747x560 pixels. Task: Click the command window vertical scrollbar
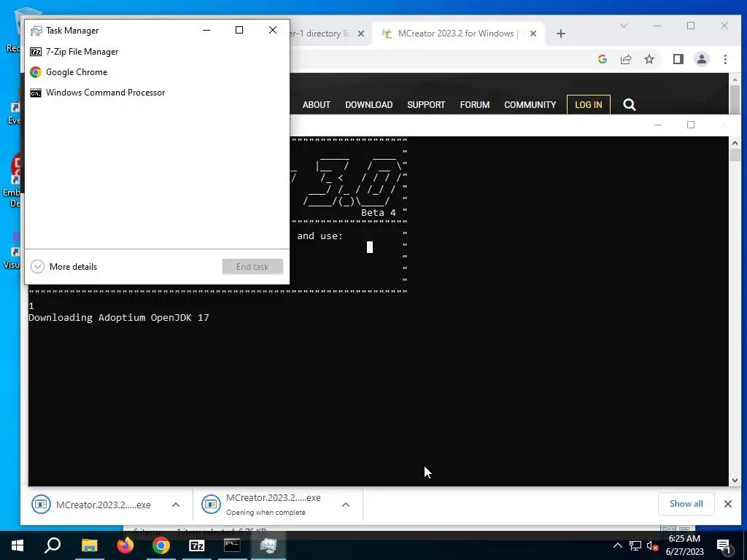pyautogui.click(x=734, y=311)
